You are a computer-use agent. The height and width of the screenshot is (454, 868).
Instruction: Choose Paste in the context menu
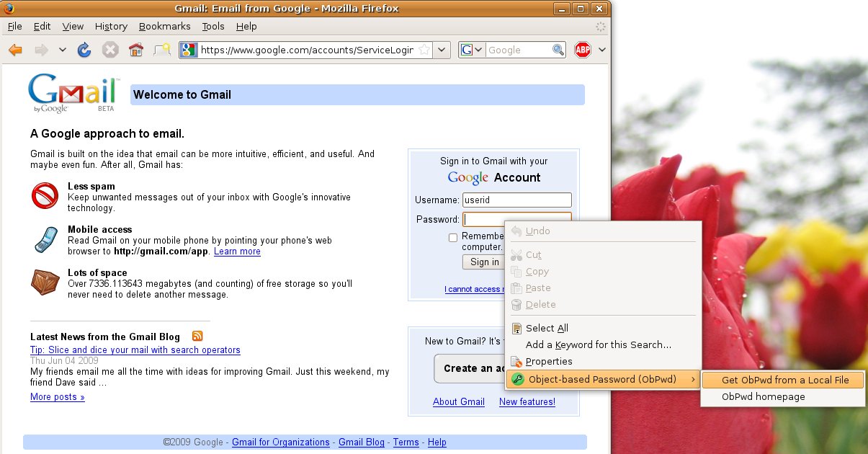point(604,288)
